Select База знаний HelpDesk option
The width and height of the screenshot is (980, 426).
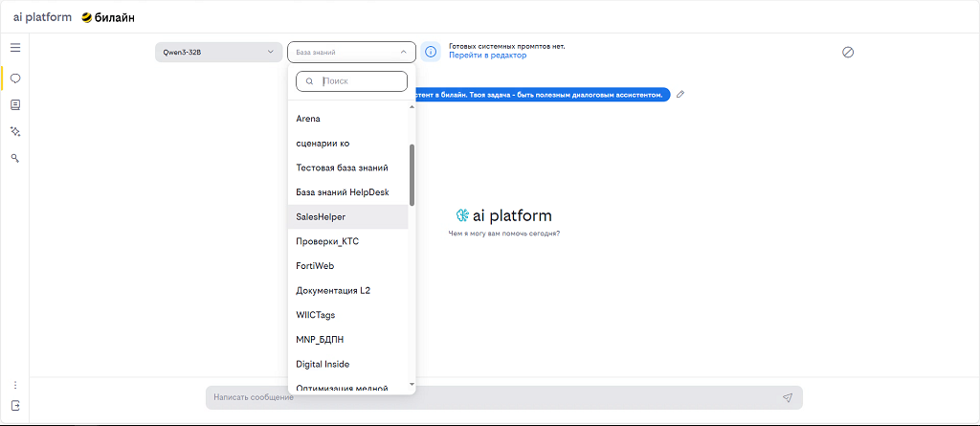tap(348, 192)
